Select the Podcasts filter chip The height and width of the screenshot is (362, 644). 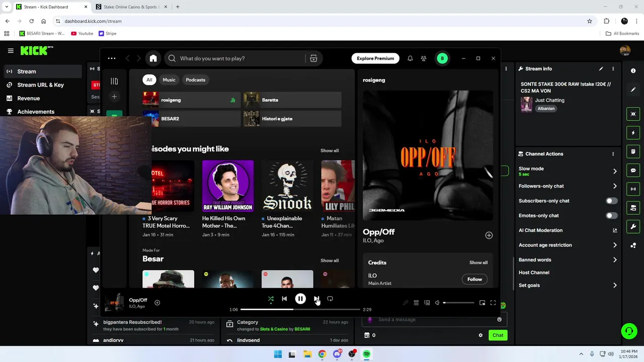(195, 80)
